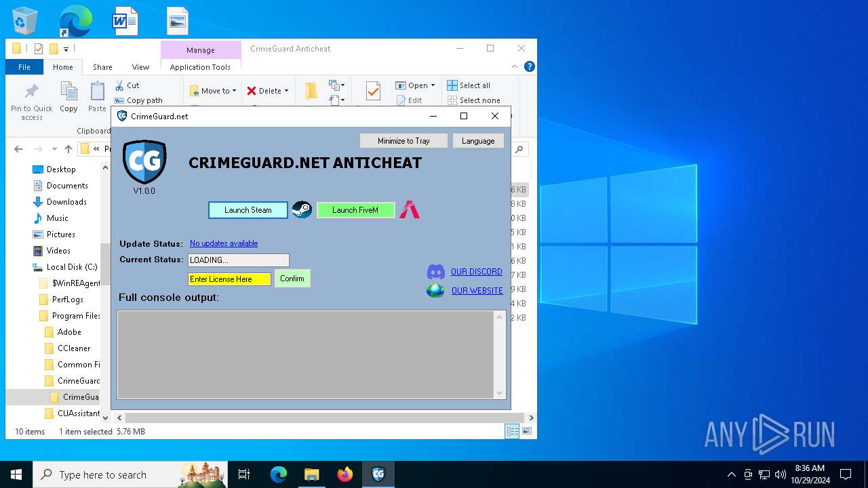This screenshot has height=488, width=868.
Task: Click the Explorer Back arrow
Action: 18,149
